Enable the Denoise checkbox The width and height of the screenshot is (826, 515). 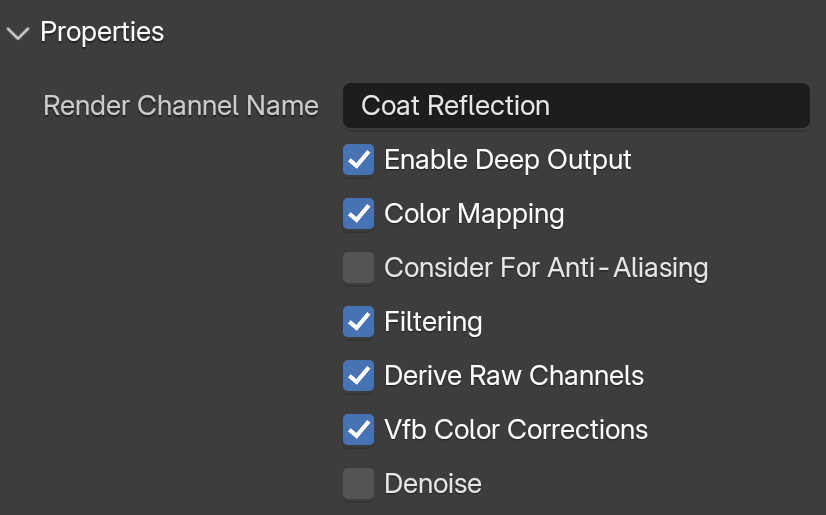coord(358,483)
